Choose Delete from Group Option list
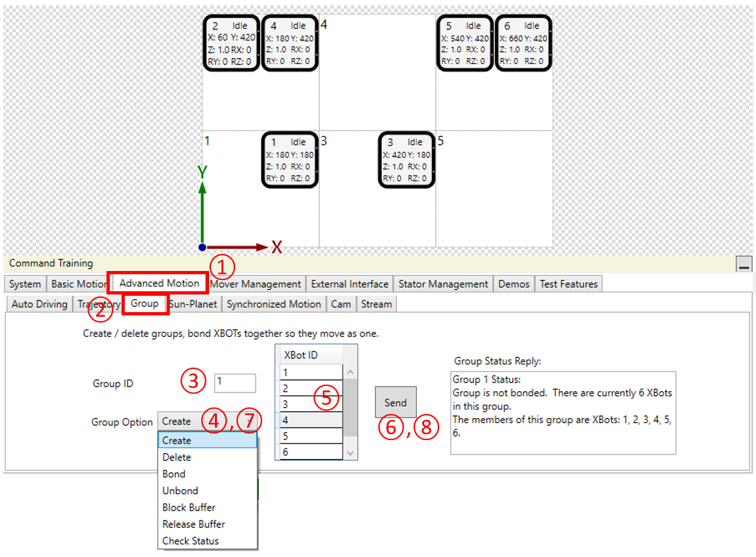Image resolution: width=756 pixels, height=557 pixels. 177,457
